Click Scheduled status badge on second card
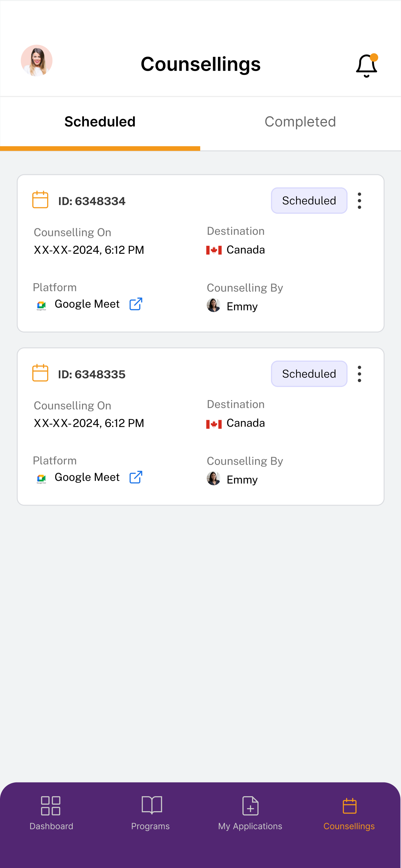 click(x=309, y=374)
